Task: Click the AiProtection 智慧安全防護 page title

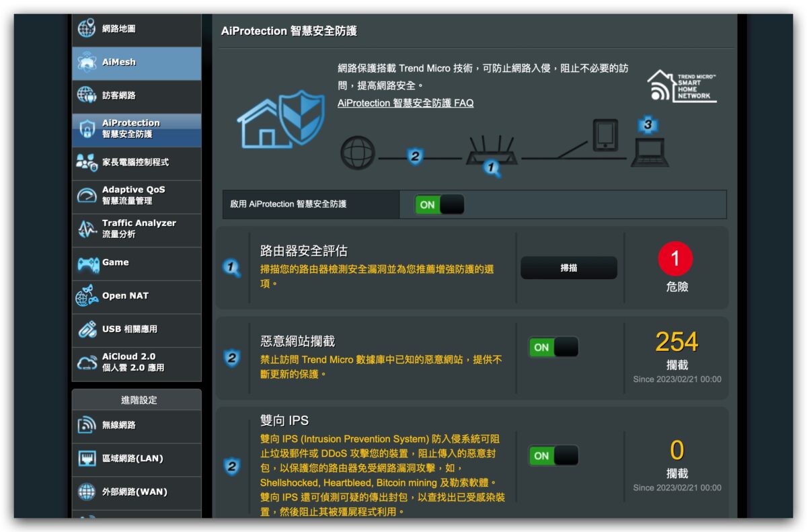Action: (289, 31)
